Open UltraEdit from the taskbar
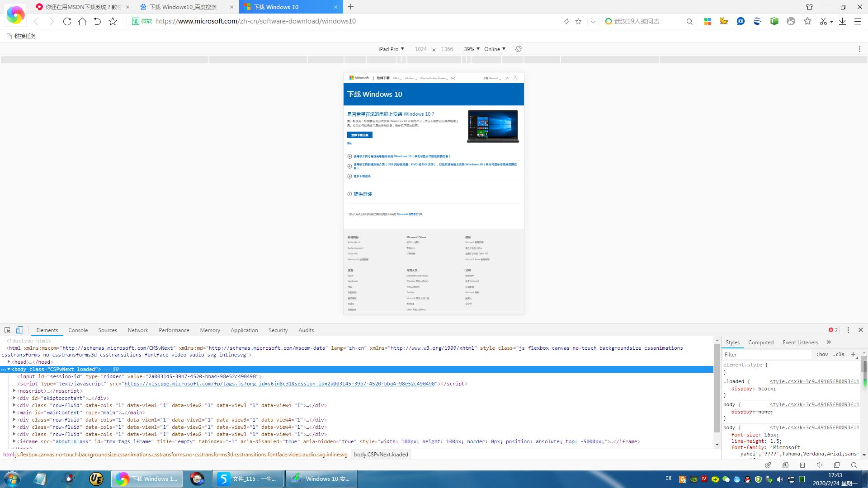Image resolution: width=868 pixels, height=488 pixels. coord(96,479)
